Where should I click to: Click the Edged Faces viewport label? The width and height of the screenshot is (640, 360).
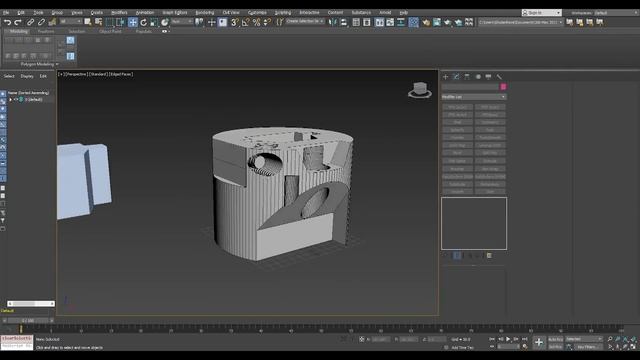tap(121, 74)
